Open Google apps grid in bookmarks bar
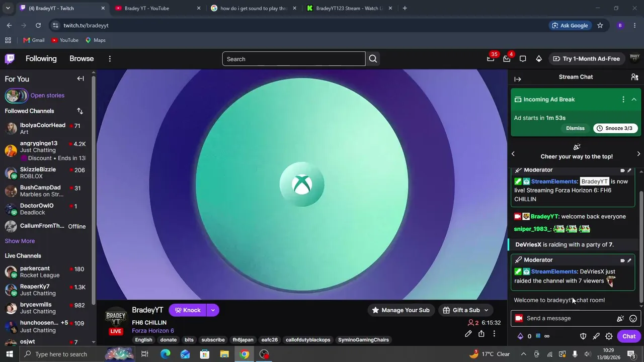644x362 pixels. point(8,40)
